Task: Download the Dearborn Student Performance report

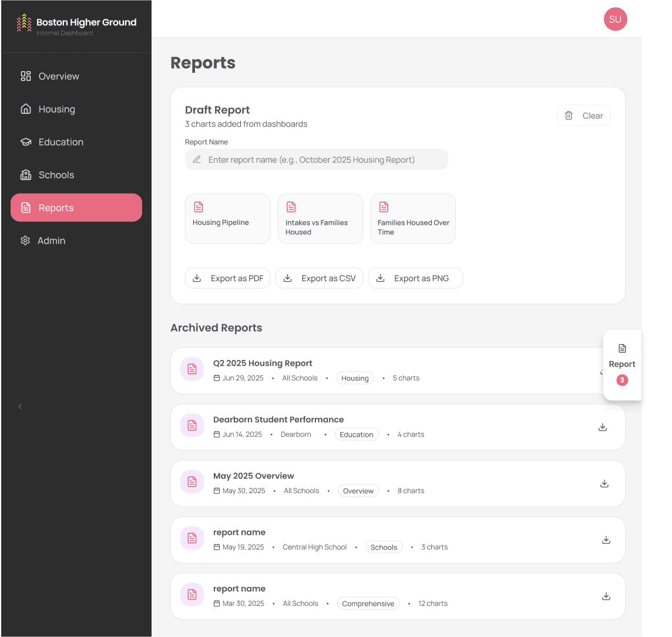Action: point(602,427)
